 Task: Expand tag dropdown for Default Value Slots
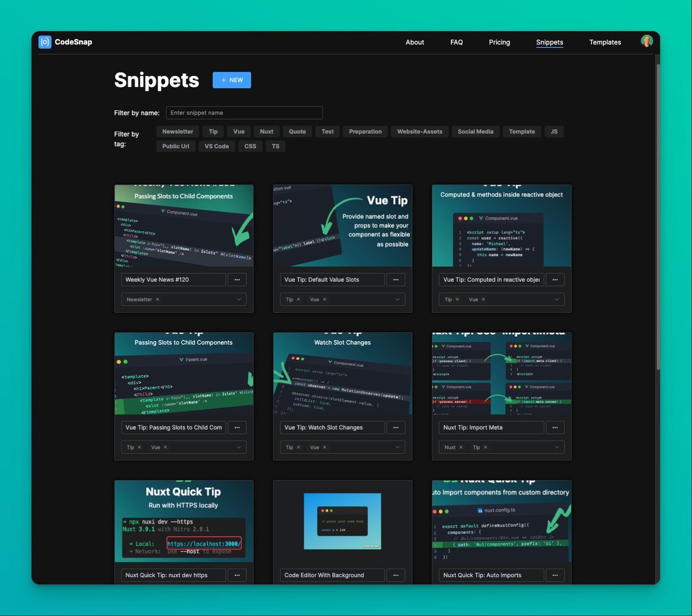point(397,300)
